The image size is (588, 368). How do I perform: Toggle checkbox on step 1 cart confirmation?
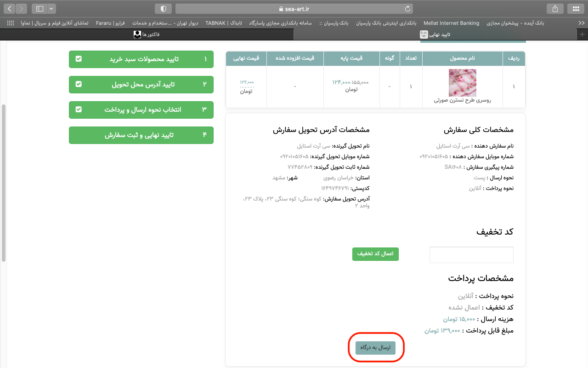[x=79, y=59]
